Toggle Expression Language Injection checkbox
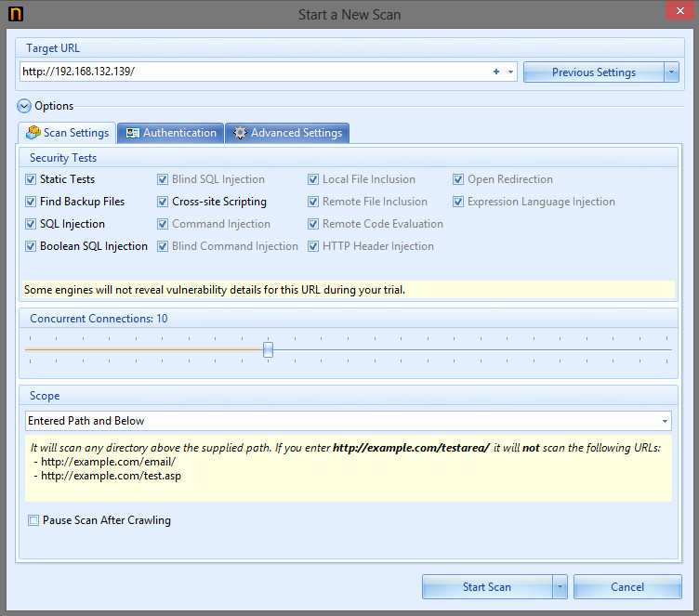Viewport: 699px width, 616px height. pyautogui.click(x=458, y=202)
